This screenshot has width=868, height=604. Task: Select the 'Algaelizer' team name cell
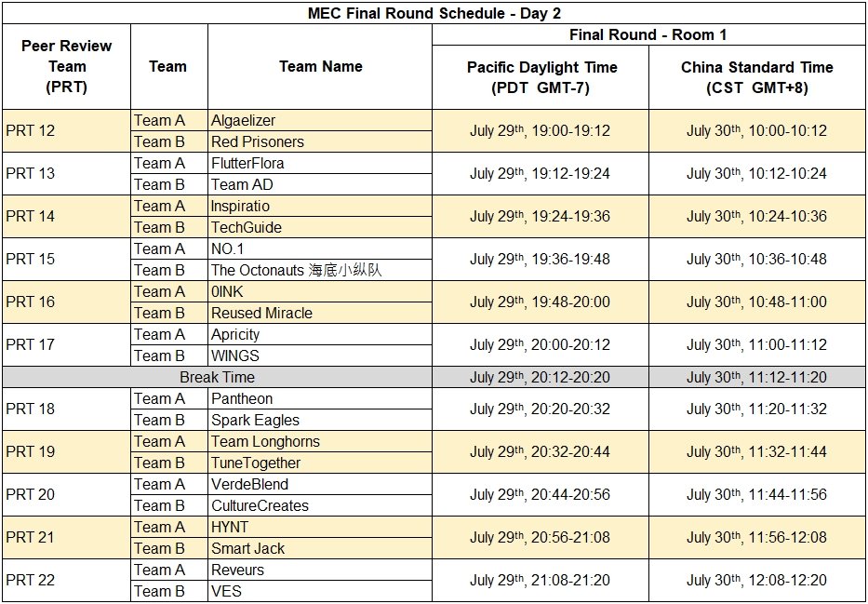(244, 120)
